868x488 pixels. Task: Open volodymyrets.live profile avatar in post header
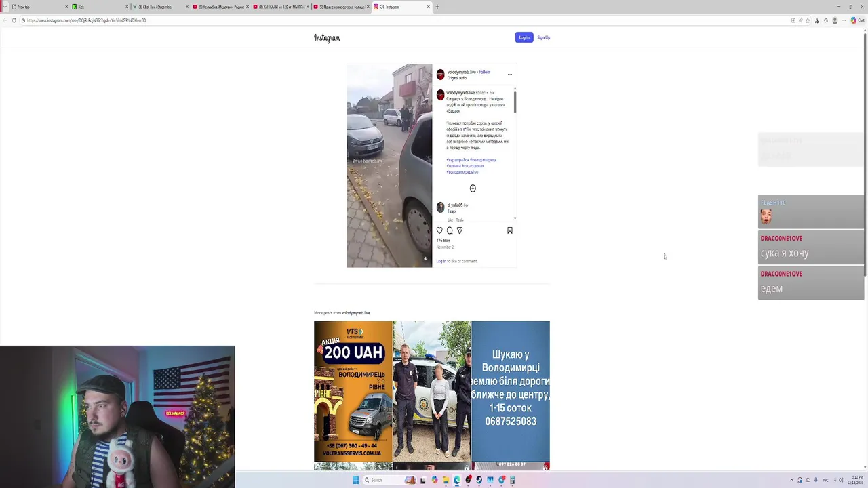(x=440, y=75)
